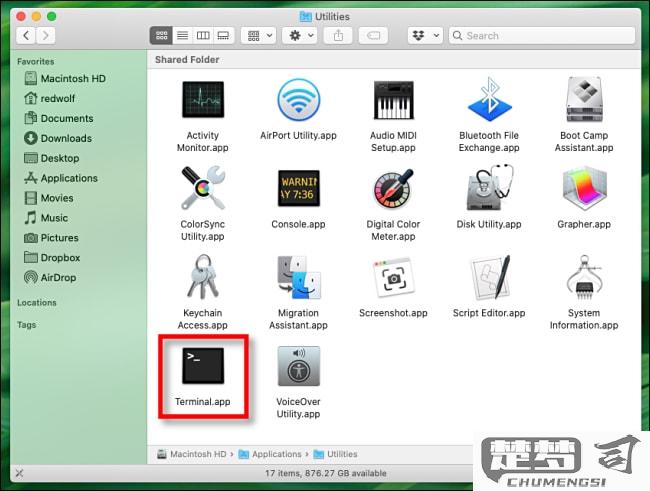
Task: Switch to column view
Action: (203, 36)
